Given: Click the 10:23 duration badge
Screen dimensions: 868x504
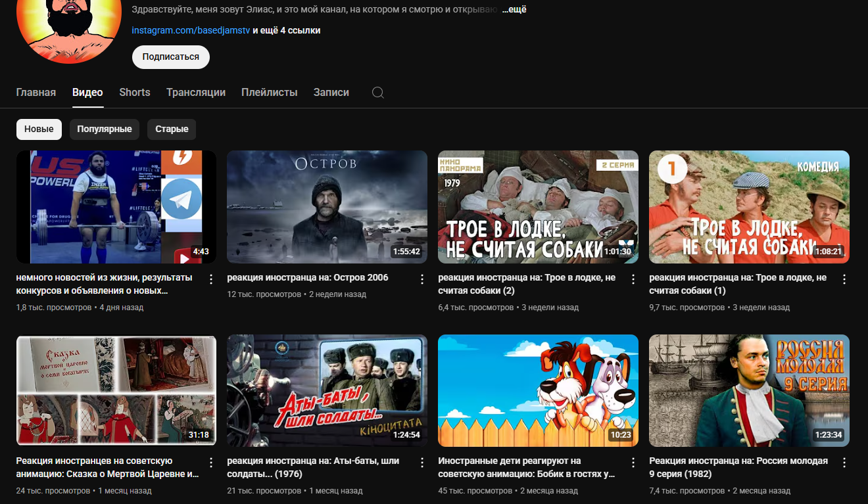Looking at the screenshot, I should pyautogui.click(x=621, y=435).
